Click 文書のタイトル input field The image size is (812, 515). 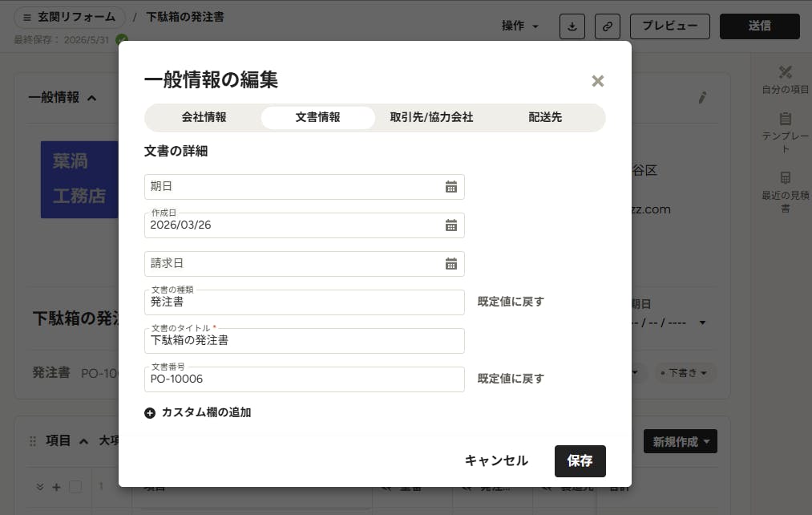pyautogui.click(x=305, y=341)
